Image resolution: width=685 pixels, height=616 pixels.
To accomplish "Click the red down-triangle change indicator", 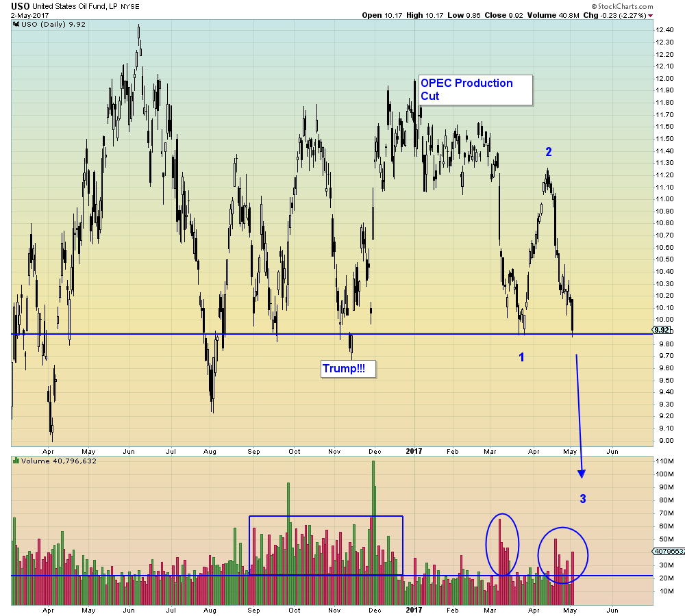I will pos(651,16).
